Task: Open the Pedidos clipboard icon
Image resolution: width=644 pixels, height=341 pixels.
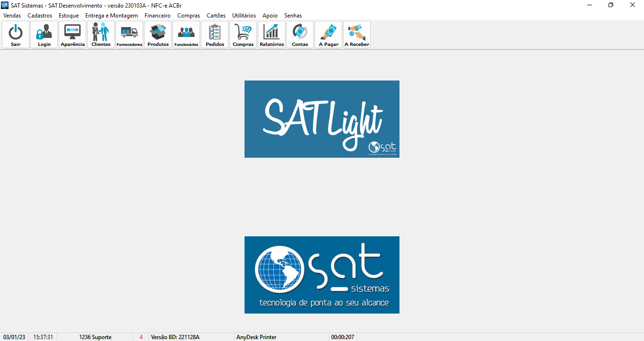Action: coord(215,34)
